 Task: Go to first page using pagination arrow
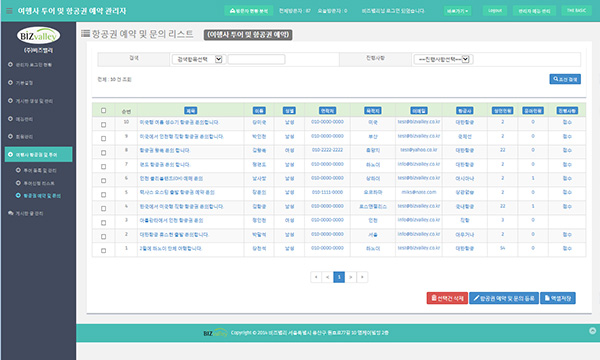pos(316,277)
